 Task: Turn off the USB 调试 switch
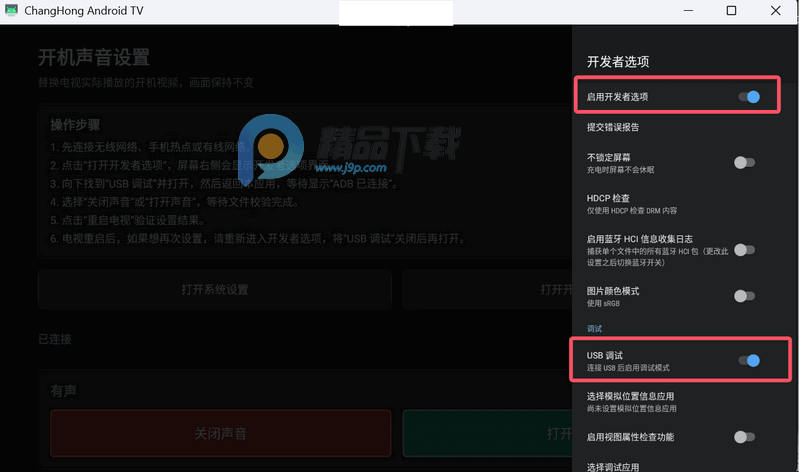click(749, 361)
